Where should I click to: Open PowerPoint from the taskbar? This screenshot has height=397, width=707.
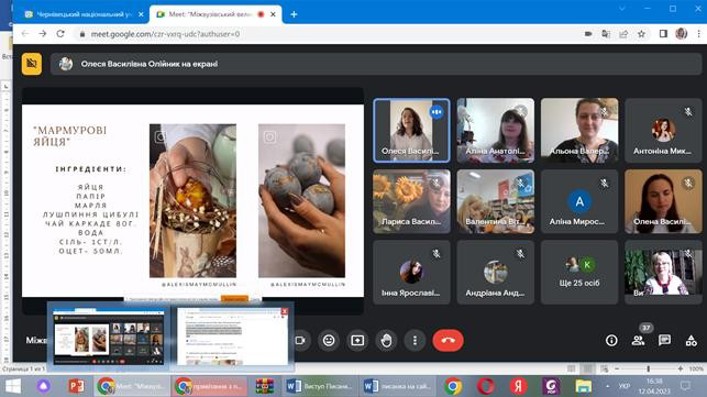click(x=76, y=387)
